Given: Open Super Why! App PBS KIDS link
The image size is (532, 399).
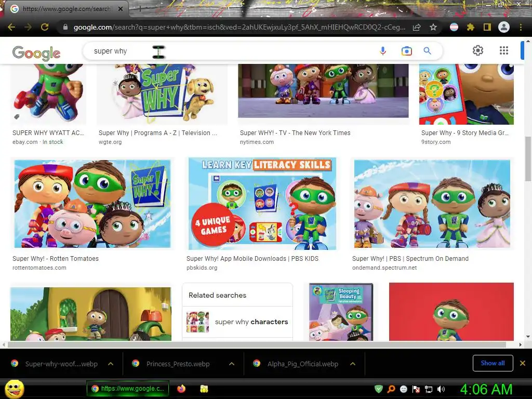Looking at the screenshot, I should [x=252, y=259].
